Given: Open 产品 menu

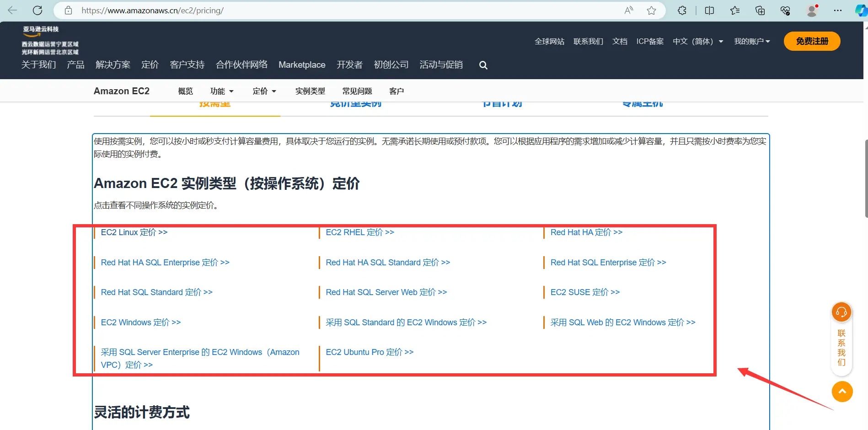Looking at the screenshot, I should [x=75, y=64].
